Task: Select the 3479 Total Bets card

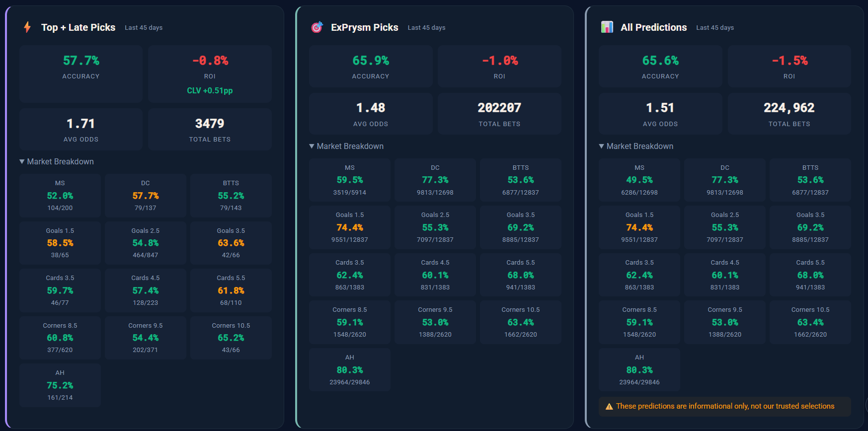Action: (210, 130)
